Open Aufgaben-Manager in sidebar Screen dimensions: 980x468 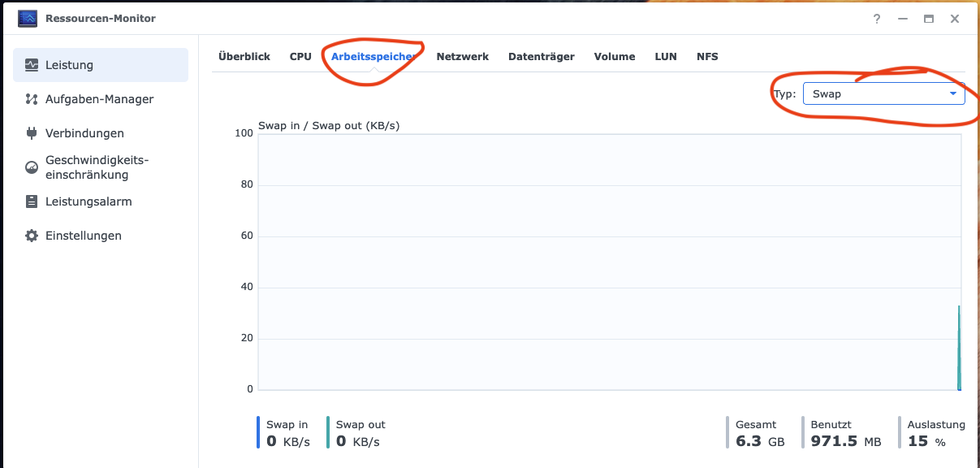(101, 99)
